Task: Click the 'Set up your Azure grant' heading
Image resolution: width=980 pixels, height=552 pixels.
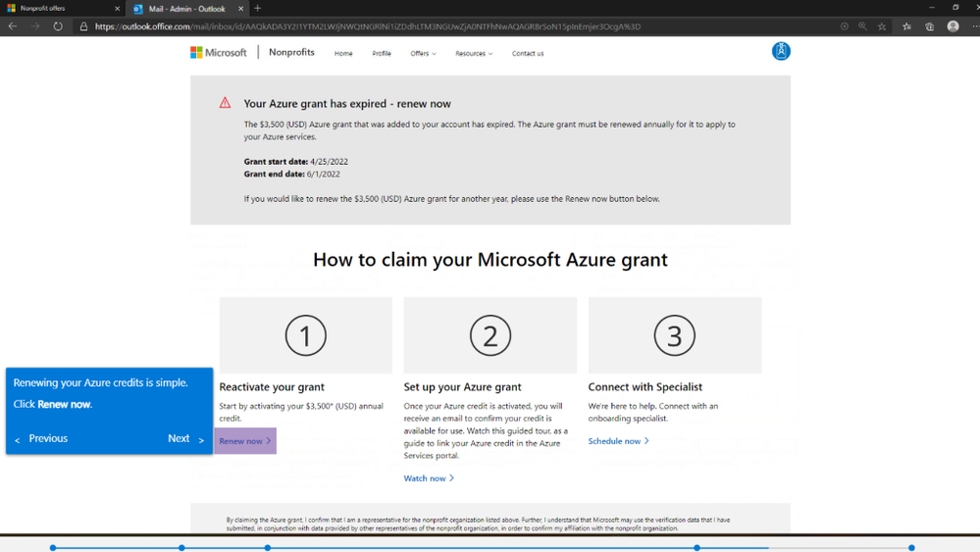Action: 462,387
